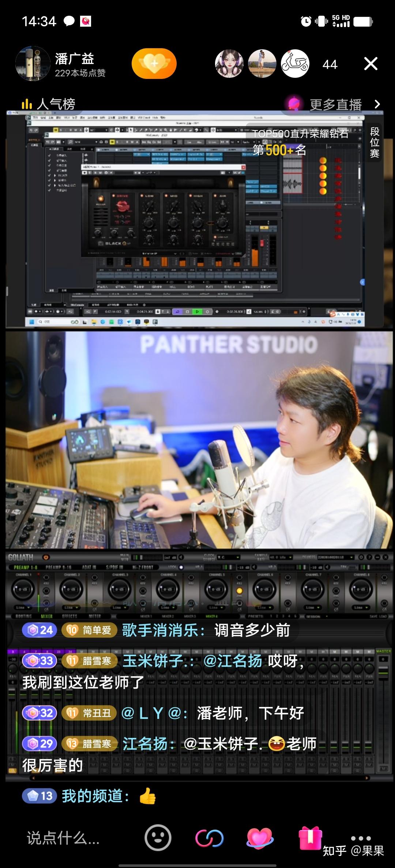
Task: Open the viewer count showing 44
Action: click(330, 65)
